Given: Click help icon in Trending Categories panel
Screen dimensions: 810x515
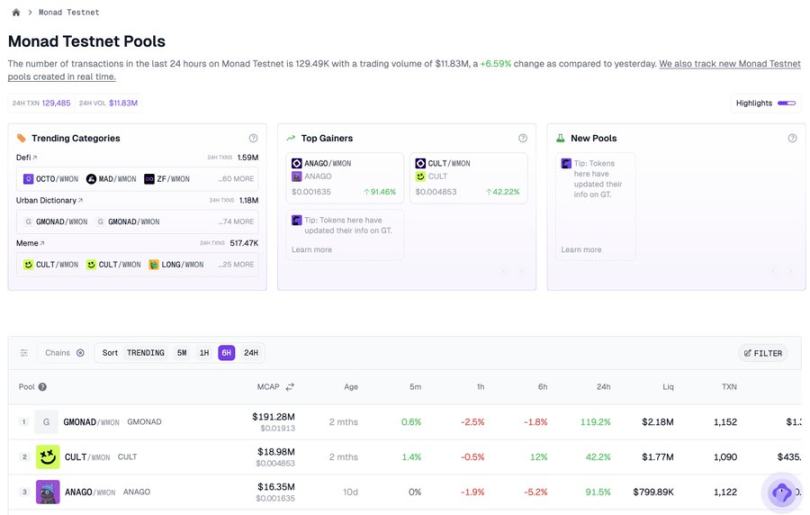Looking at the screenshot, I should (253, 138).
